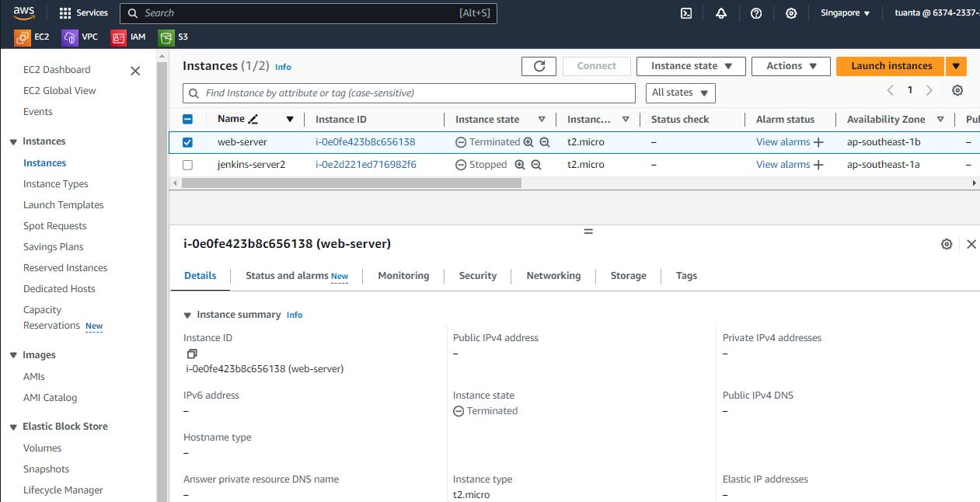Viewport: 980px width, 502px height.
Task: Collapse the Elastic Block Store section
Action: tap(13, 427)
